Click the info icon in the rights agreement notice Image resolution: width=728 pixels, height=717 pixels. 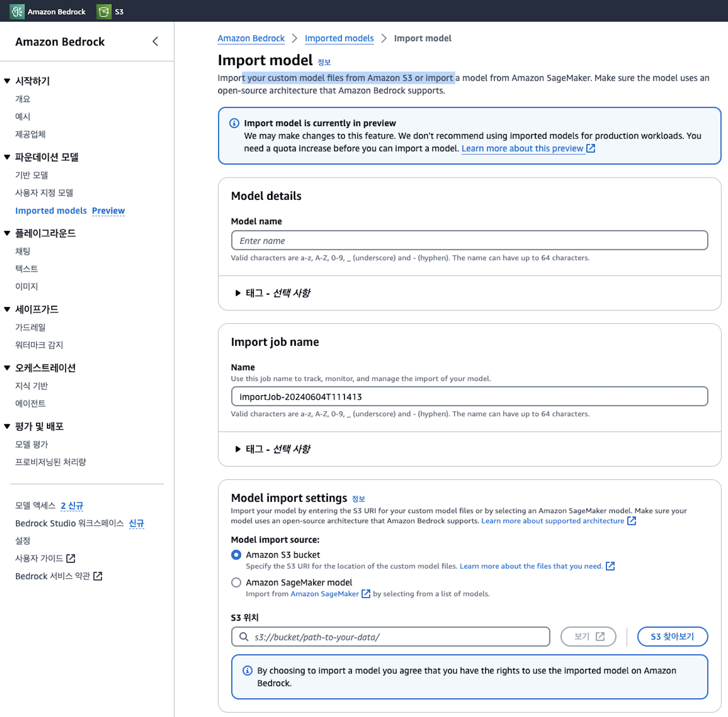(x=248, y=671)
